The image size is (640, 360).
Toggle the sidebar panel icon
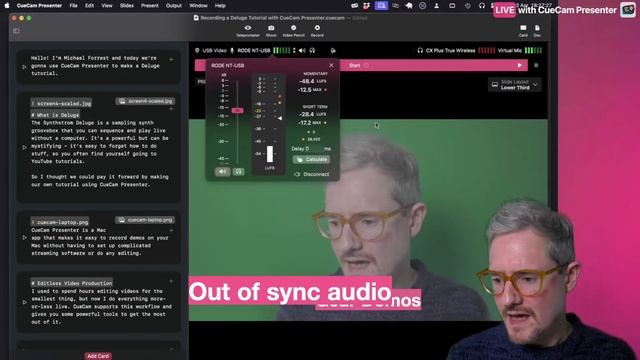pyautogui.click(x=16, y=31)
